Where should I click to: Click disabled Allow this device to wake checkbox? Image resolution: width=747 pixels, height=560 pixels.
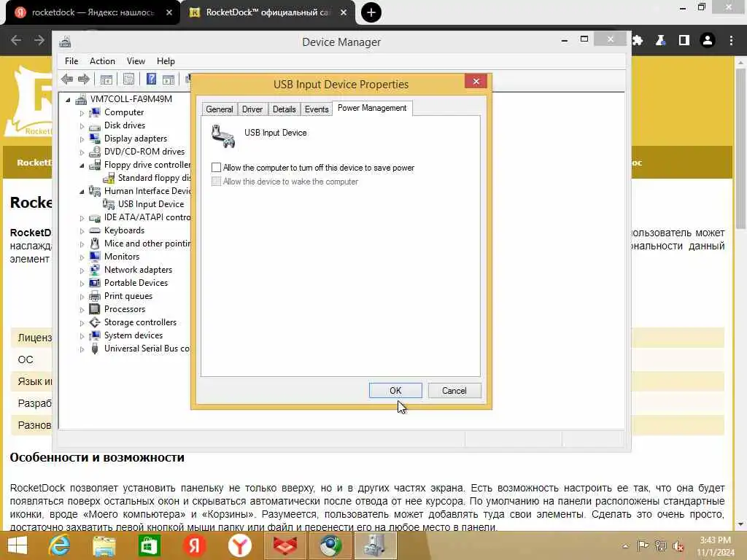216,182
